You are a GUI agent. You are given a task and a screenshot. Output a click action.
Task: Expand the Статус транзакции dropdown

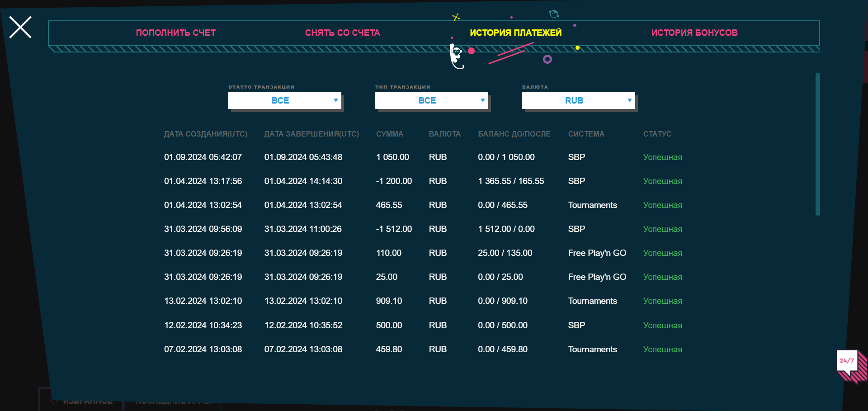tap(285, 100)
